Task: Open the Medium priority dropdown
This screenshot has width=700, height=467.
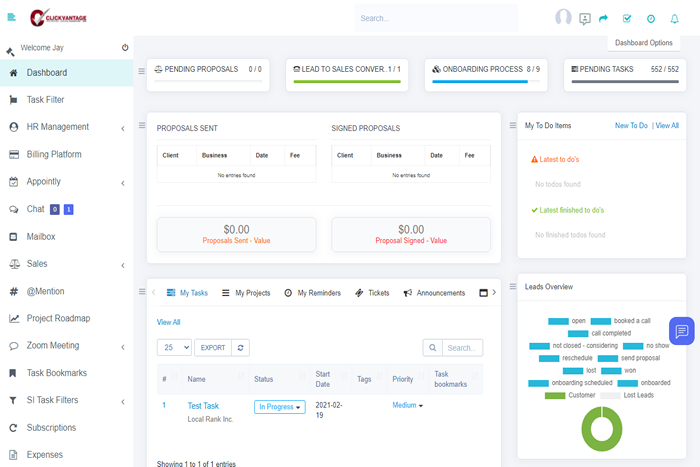Action: coord(408,405)
